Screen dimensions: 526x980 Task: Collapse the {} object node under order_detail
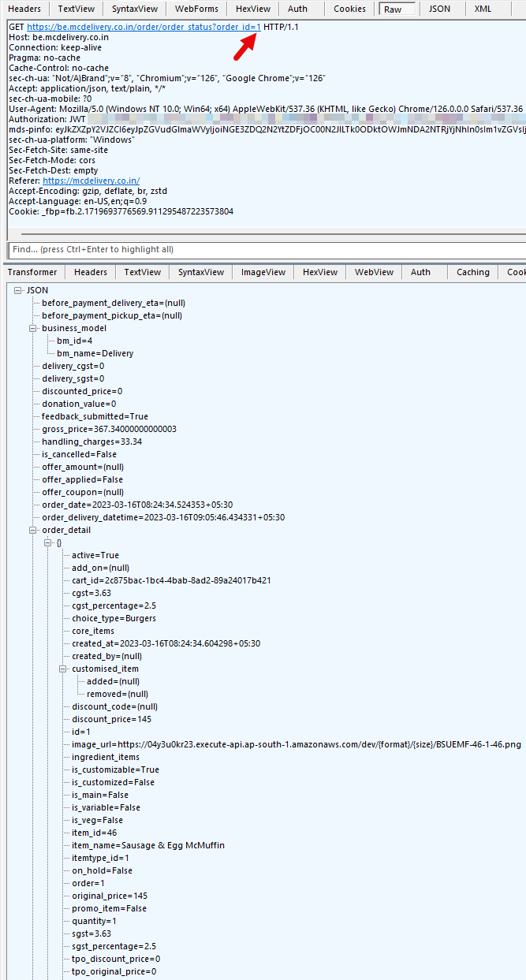tap(48, 542)
